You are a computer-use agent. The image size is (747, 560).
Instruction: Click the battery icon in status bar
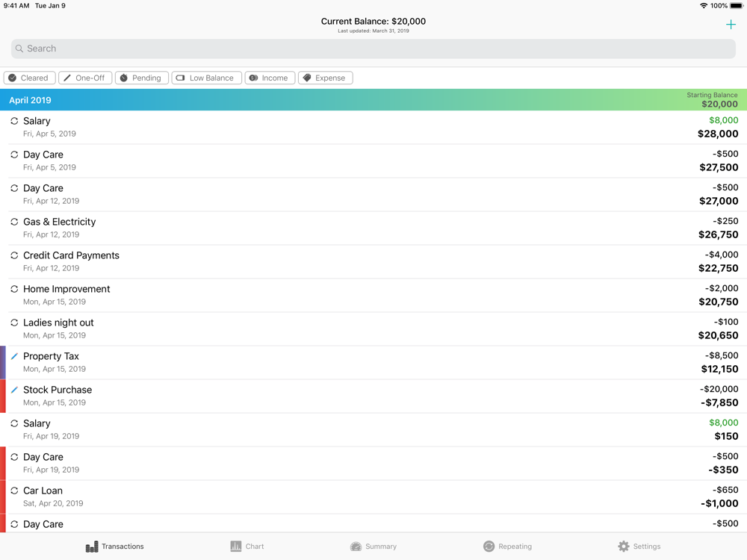pyautogui.click(x=736, y=6)
